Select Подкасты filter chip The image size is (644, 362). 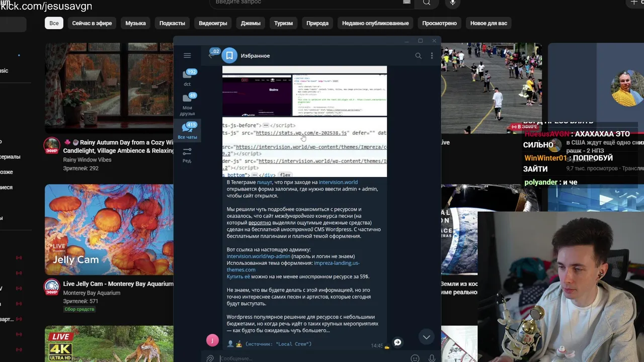click(x=172, y=23)
